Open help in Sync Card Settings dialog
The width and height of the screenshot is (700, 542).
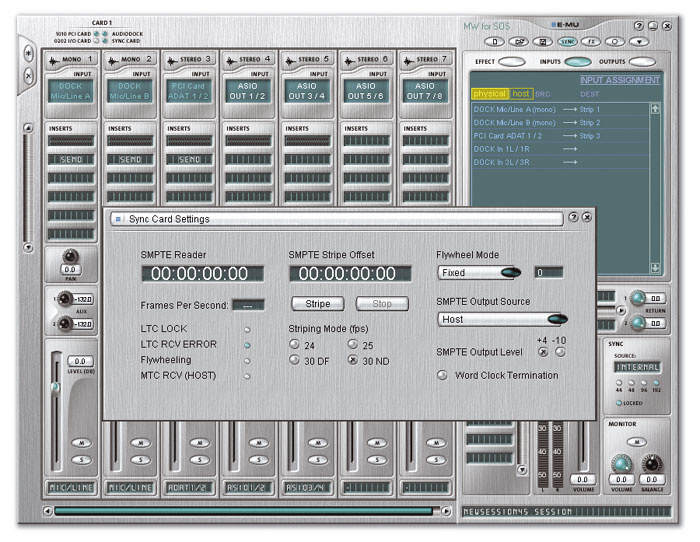click(573, 217)
